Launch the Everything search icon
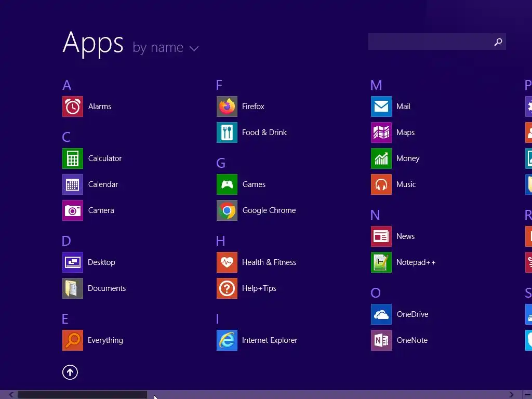This screenshot has width=532, height=399. tap(73, 340)
